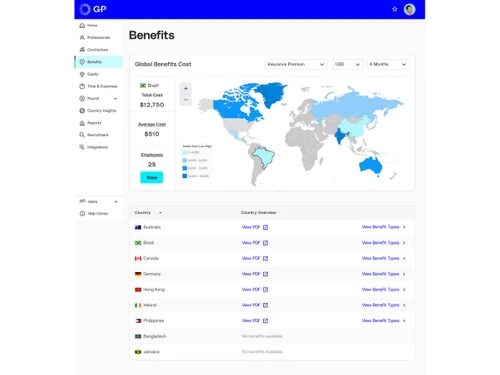Click the Country Overview column header
This screenshot has height=375, width=500.
[x=258, y=213]
